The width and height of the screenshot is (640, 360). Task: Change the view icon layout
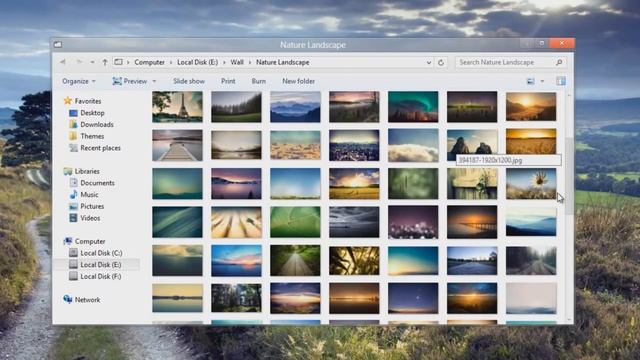531,81
